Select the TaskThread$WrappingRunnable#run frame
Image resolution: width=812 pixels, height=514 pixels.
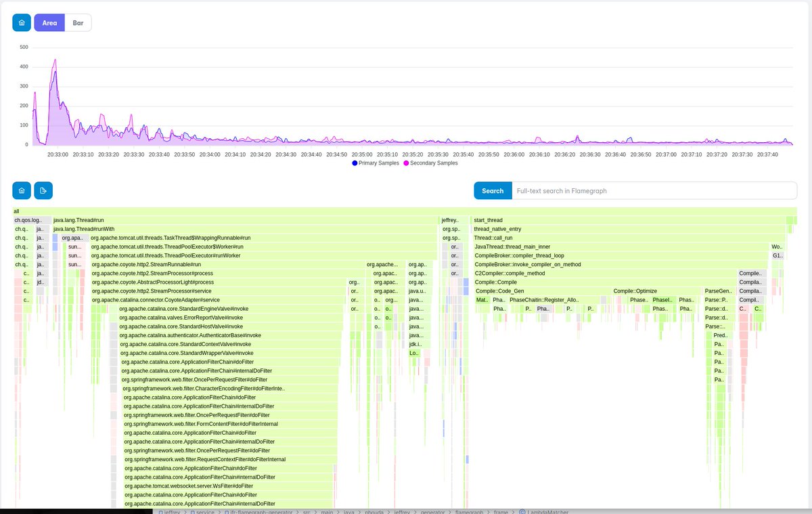(263, 238)
